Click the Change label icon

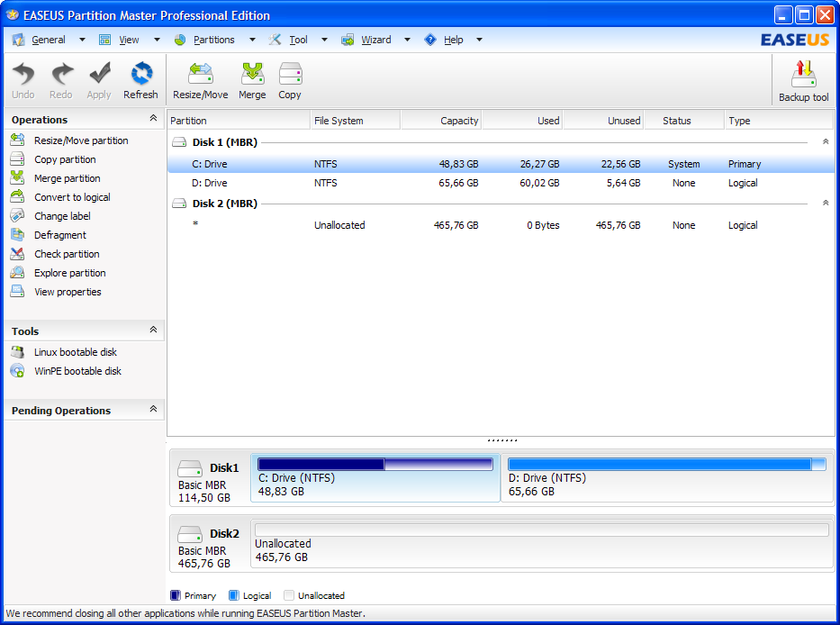tap(17, 215)
